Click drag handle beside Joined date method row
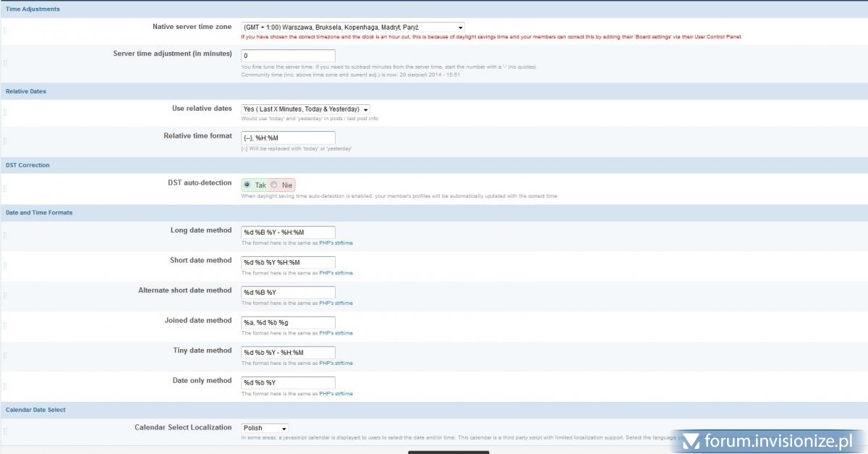This screenshot has height=454, width=868. [x=4, y=325]
